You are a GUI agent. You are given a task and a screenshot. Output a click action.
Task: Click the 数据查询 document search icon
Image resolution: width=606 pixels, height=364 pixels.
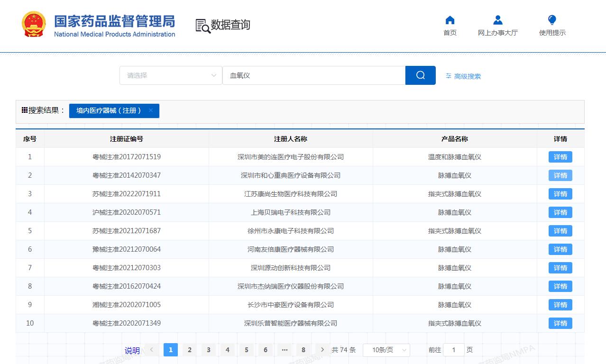tap(203, 26)
